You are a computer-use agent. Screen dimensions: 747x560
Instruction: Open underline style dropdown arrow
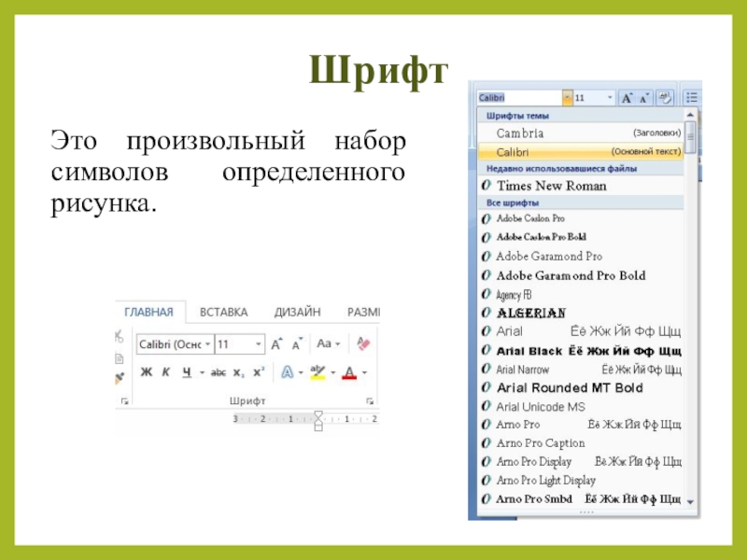pyautogui.click(x=202, y=372)
